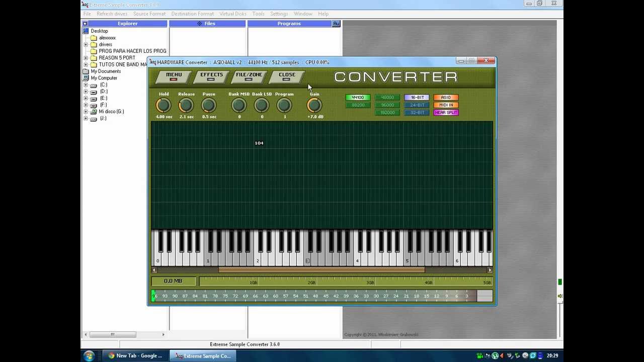This screenshot has height=362, width=644.
Task: Expand the (C:) drive node
Action: click(x=86, y=85)
